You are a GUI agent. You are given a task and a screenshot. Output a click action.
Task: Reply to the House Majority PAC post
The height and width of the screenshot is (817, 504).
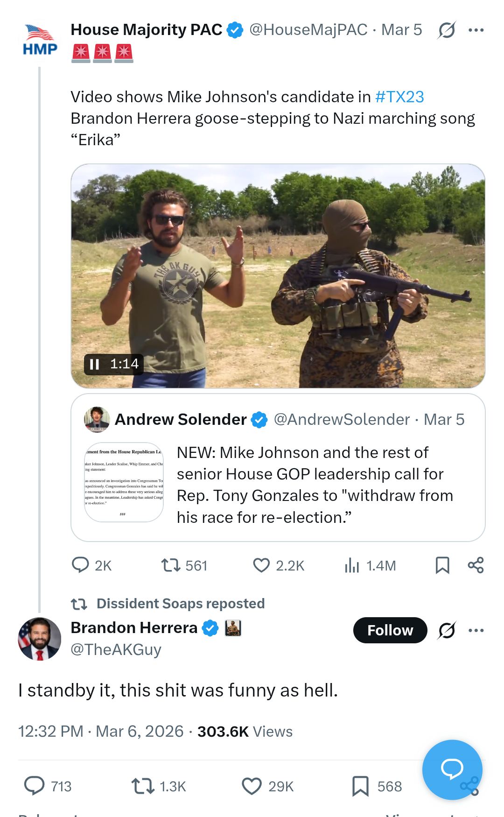(80, 565)
